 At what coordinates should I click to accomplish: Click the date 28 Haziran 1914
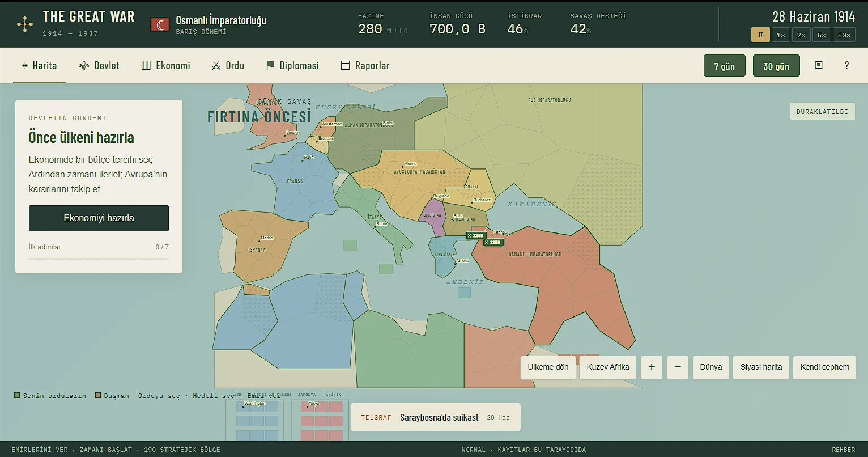(x=814, y=16)
